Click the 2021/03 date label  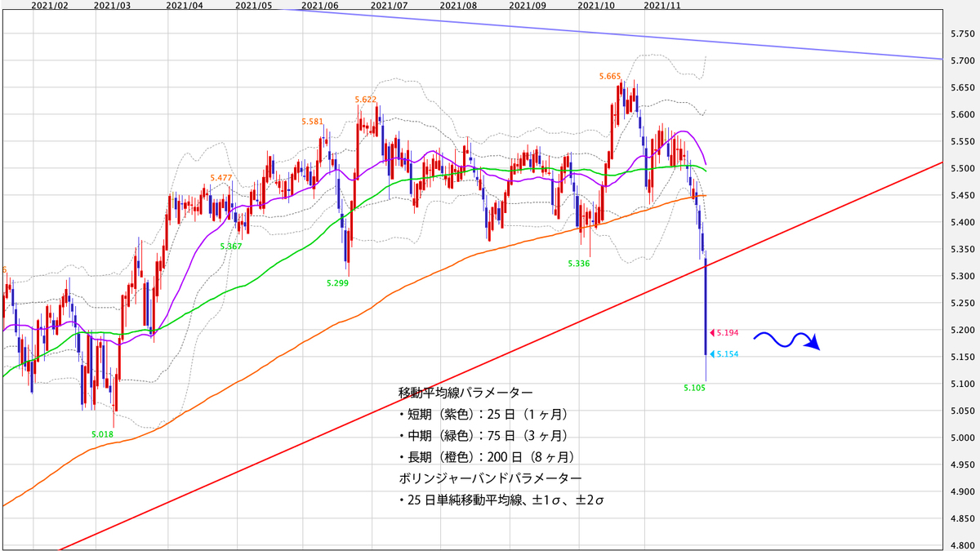click(x=112, y=6)
